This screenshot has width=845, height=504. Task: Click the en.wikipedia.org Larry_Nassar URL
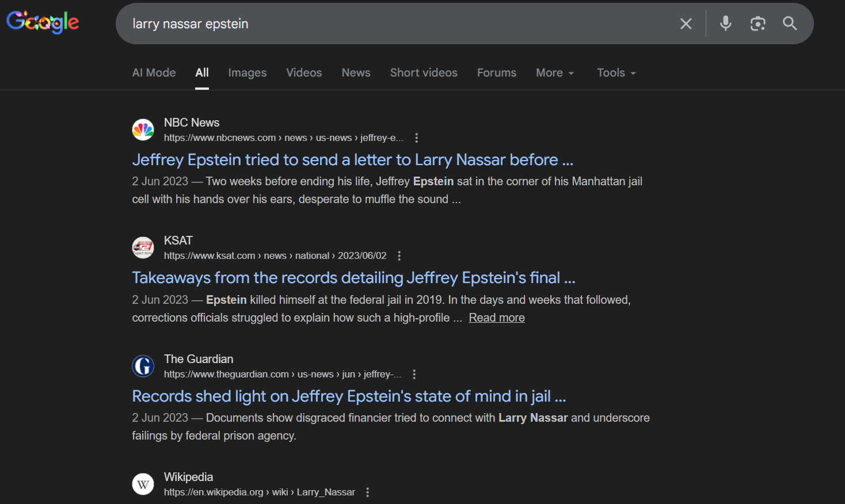click(x=260, y=492)
